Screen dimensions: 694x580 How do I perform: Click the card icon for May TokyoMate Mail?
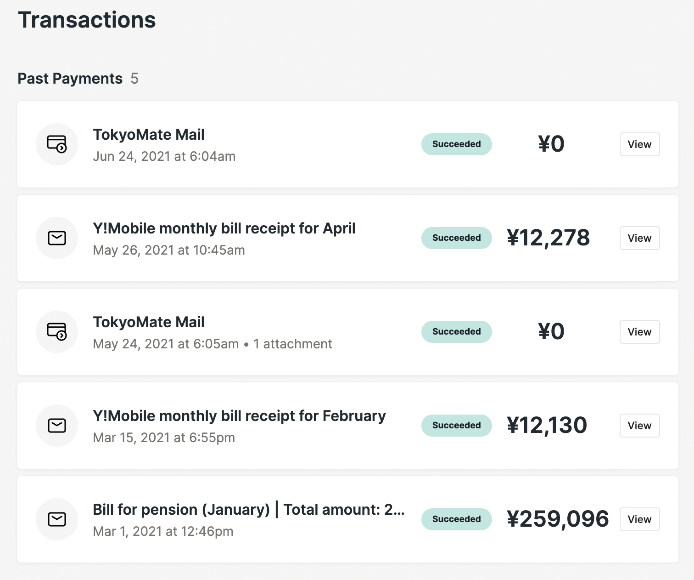(57, 331)
